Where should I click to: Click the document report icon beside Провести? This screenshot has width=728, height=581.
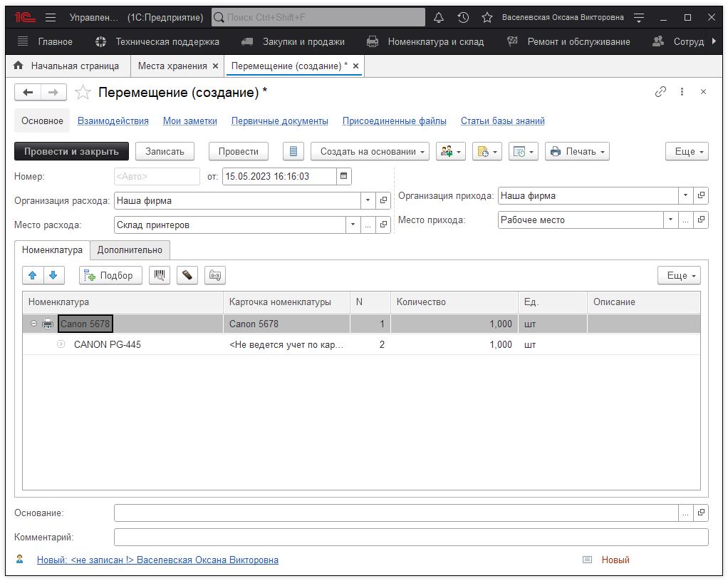[293, 151]
